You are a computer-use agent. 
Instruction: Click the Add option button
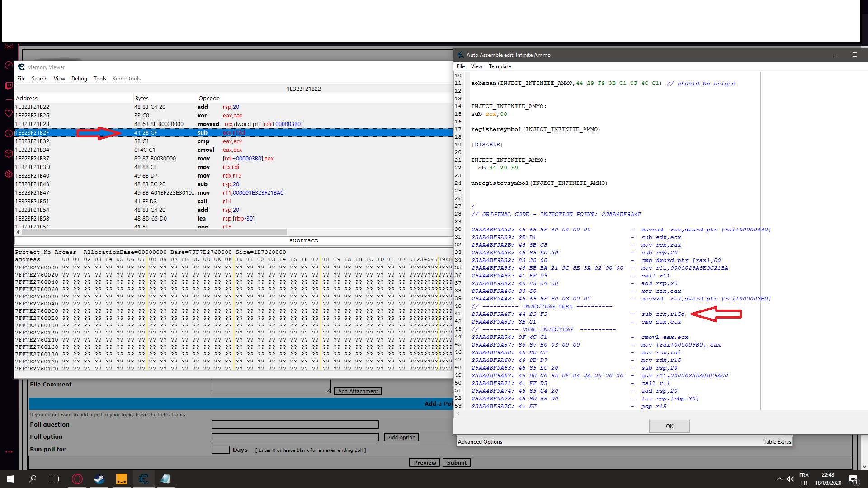pos(401,437)
